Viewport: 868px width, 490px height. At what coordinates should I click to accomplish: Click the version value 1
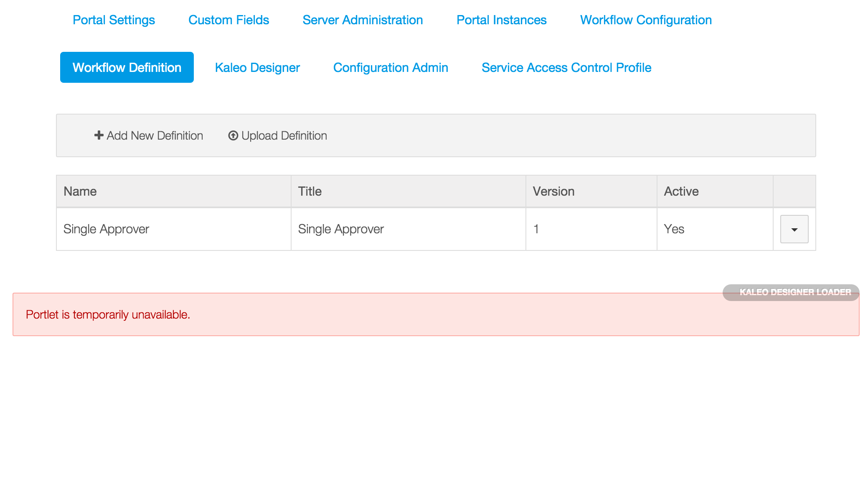(536, 229)
